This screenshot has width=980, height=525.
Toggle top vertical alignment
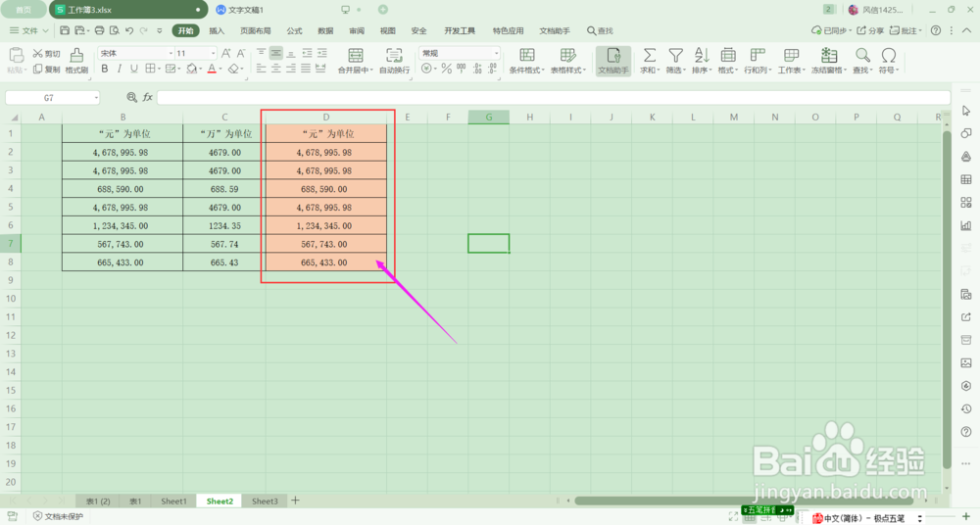[x=262, y=53]
